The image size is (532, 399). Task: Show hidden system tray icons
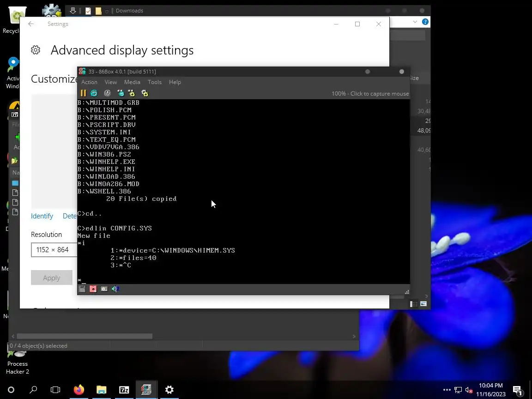[x=447, y=390]
